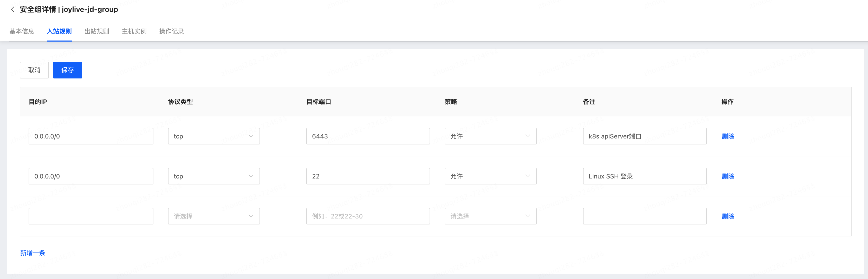Expand policy dropdown for Linux SSH rule

pos(490,176)
